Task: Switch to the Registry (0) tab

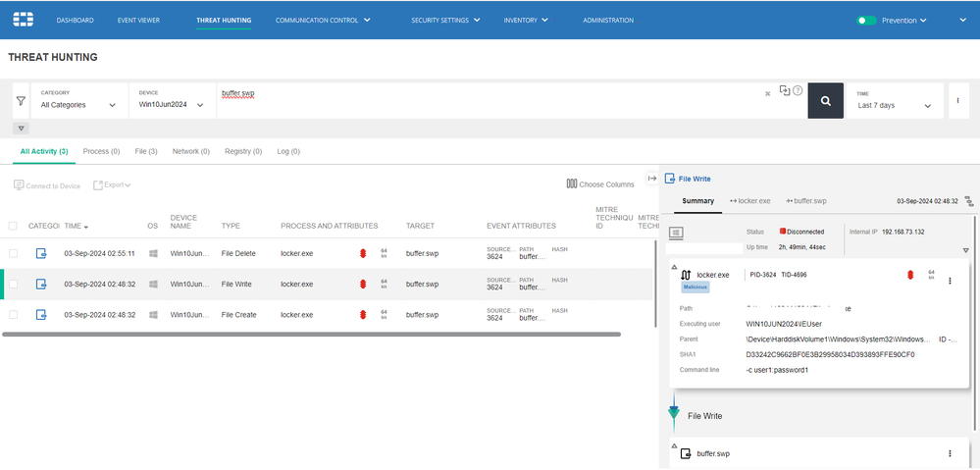Action: 242,151
